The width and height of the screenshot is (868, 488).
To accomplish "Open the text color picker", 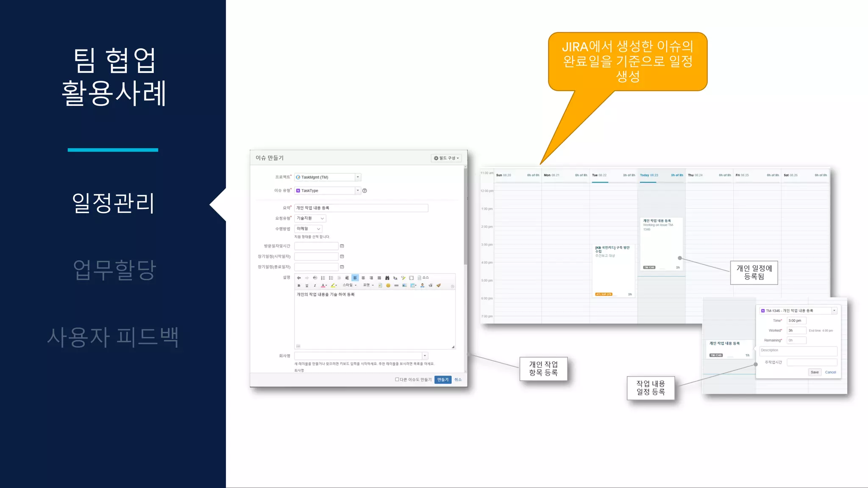I will 324,286.
